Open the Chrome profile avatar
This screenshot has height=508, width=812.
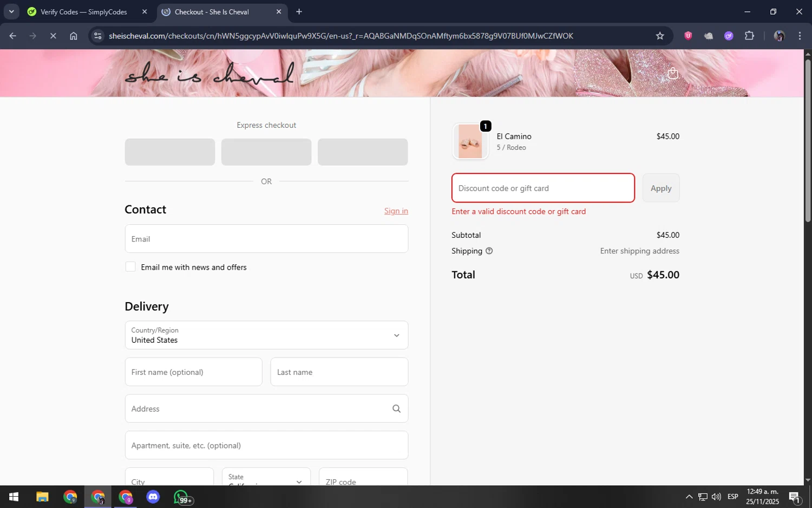click(x=779, y=36)
